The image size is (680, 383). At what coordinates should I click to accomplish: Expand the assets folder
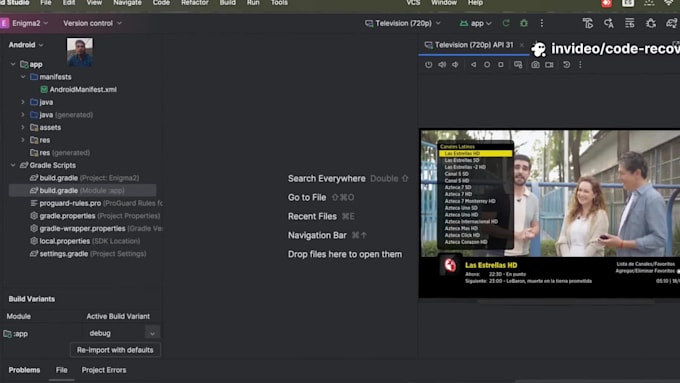pos(23,127)
